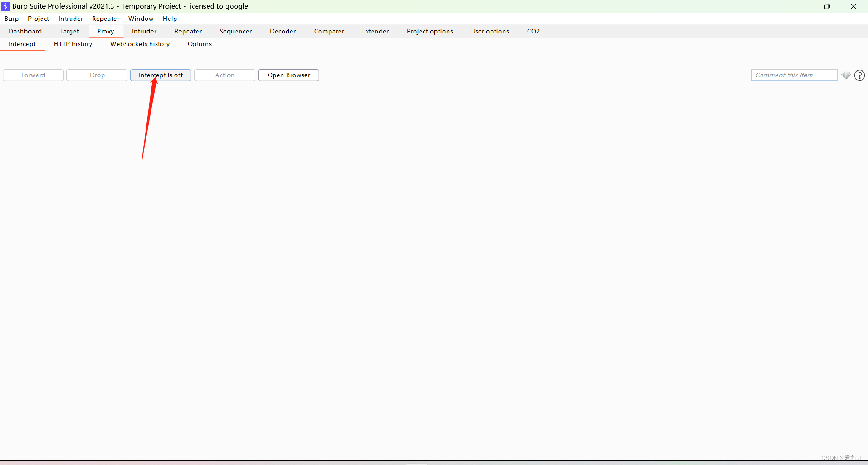
Task: Open the Project menu
Action: tap(38, 19)
